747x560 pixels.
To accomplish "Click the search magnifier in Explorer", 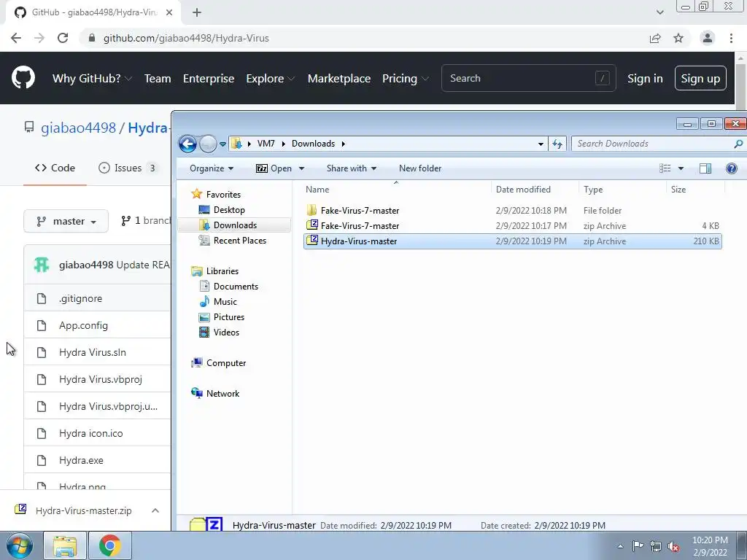I will click(738, 144).
